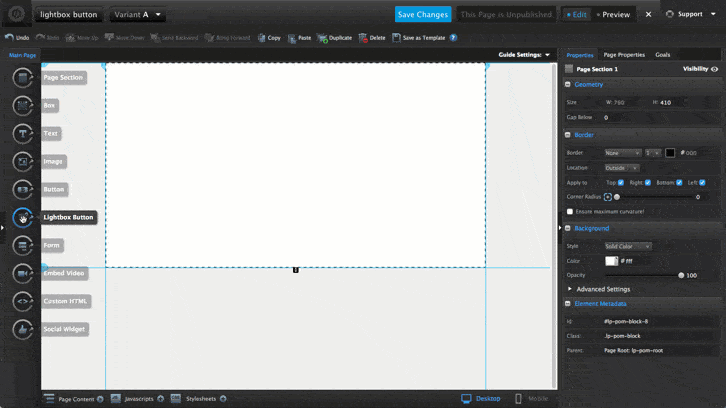Click Move Up in the toolbar

pyautogui.click(x=82, y=38)
